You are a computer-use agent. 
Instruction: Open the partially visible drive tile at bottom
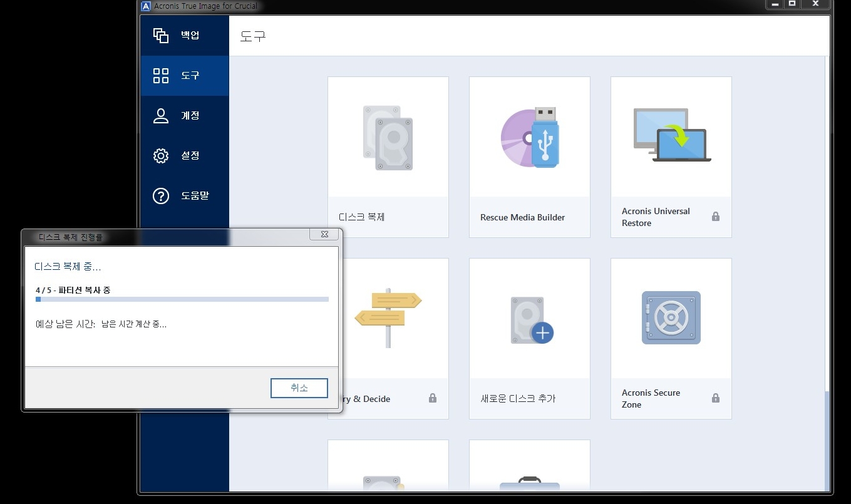388,465
